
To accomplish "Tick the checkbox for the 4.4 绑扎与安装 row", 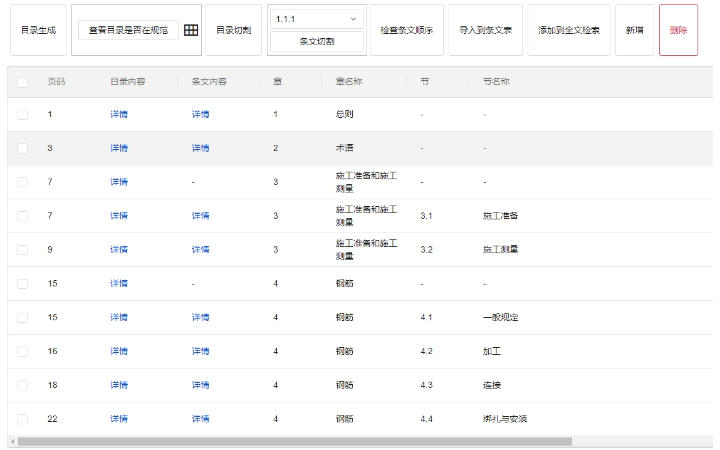I will point(22,419).
